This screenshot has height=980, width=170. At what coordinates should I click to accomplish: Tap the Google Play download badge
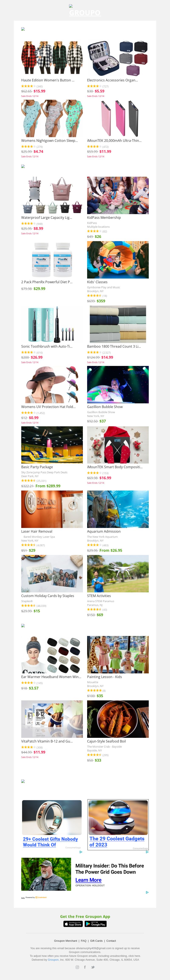point(95,923)
